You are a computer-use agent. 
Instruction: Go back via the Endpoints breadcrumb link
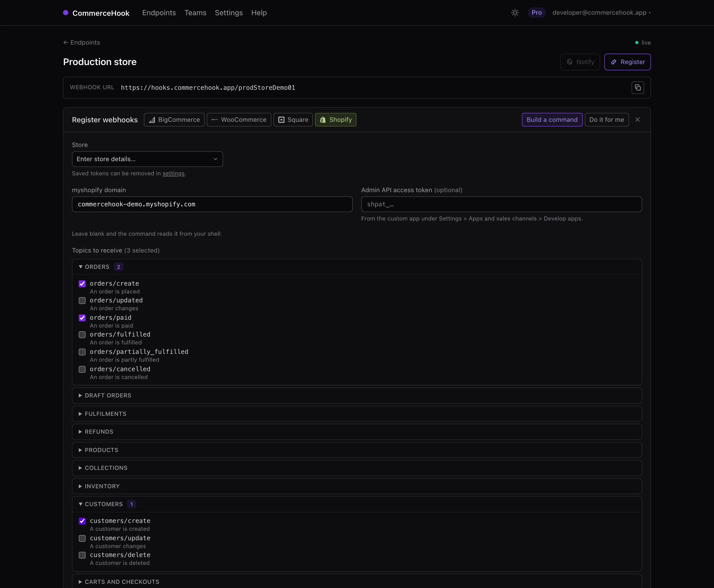pos(82,43)
